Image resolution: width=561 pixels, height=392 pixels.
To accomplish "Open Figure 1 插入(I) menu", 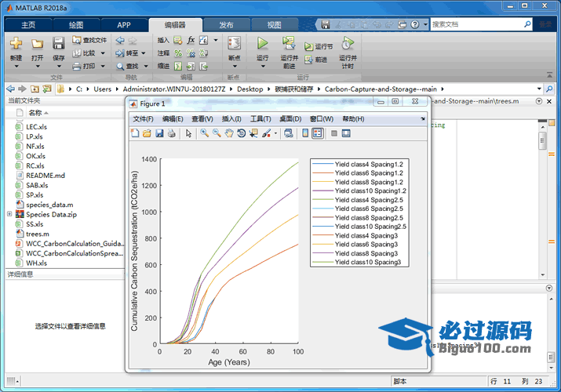I will tap(231, 119).
